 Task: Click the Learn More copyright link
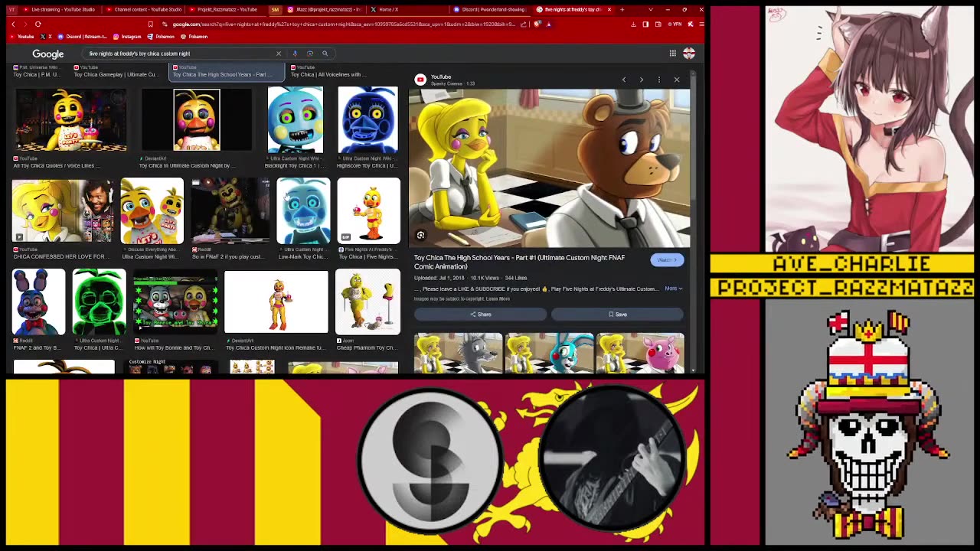click(498, 298)
